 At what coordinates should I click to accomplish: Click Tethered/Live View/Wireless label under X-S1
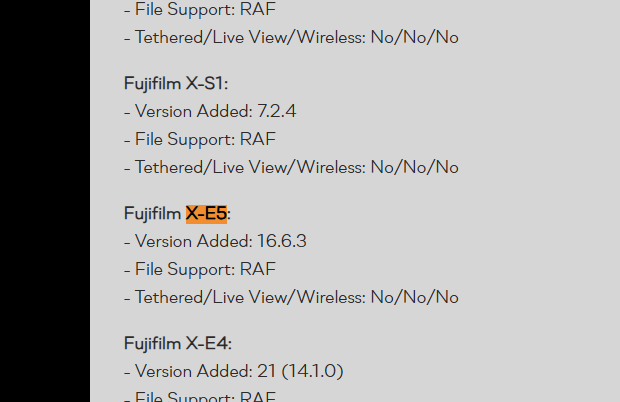[250, 167]
